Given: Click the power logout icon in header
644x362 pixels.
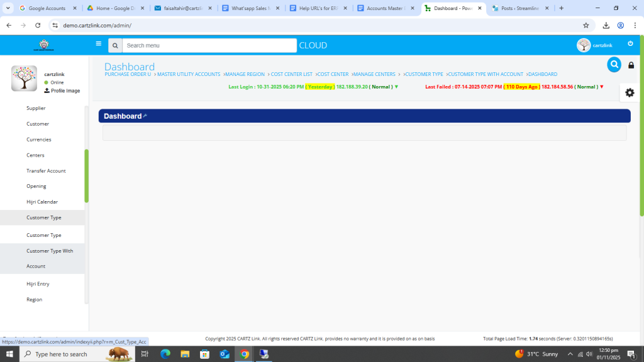Looking at the screenshot, I should [630, 44].
